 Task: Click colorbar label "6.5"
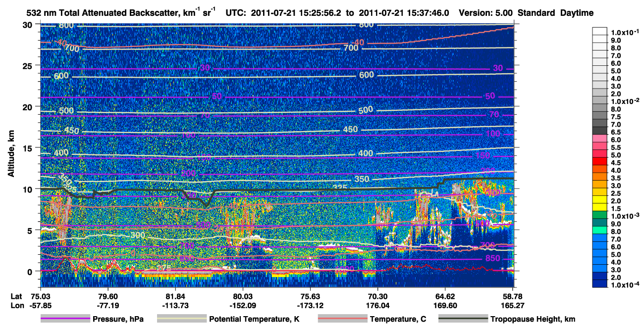[616, 132]
